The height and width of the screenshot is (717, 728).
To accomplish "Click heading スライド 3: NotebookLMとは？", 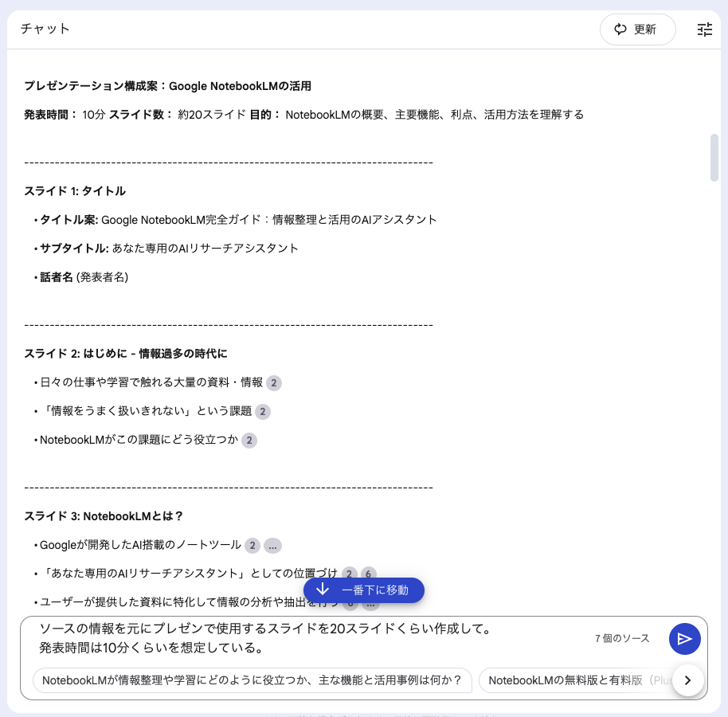I will pos(104,516).
